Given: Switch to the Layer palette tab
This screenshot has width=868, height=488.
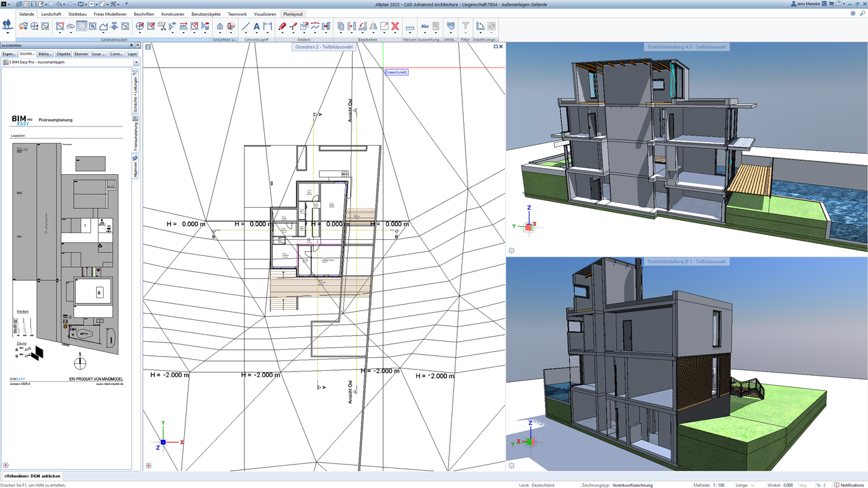Looking at the screenshot, I should point(133,54).
